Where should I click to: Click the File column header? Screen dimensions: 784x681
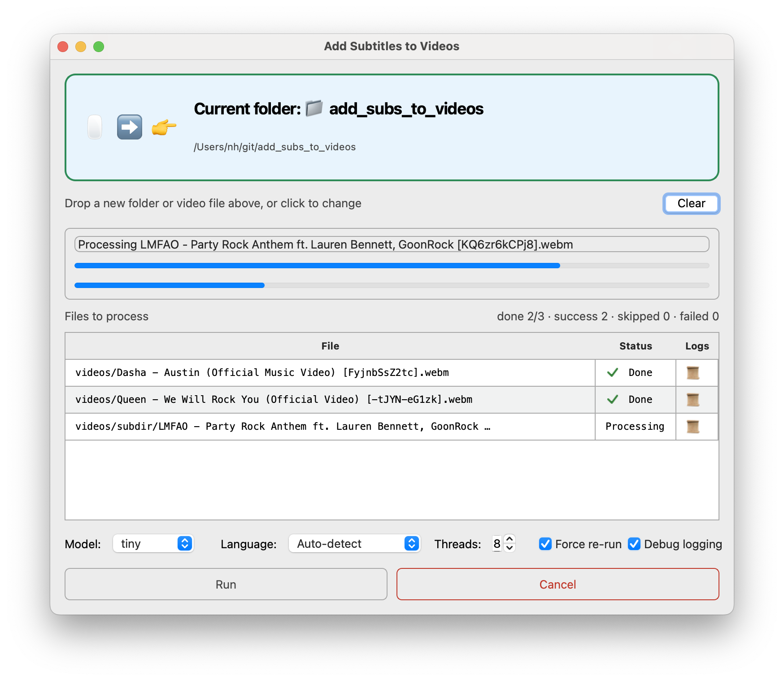point(330,346)
